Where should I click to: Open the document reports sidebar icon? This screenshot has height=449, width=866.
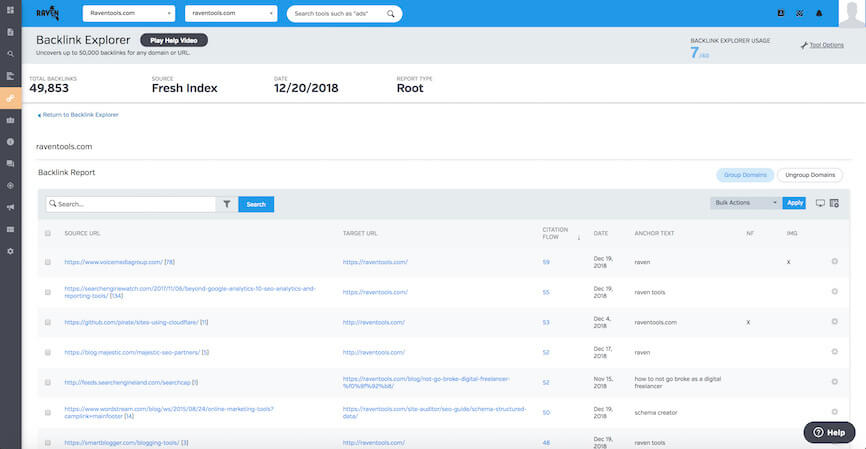pyautogui.click(x=10, y=32)
